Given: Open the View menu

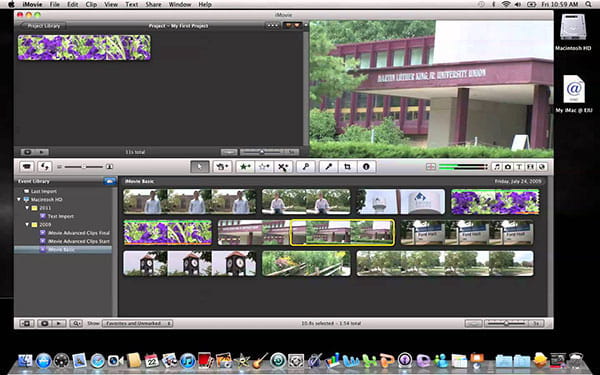Looking at the screenshot, I should tap(111, 5).
